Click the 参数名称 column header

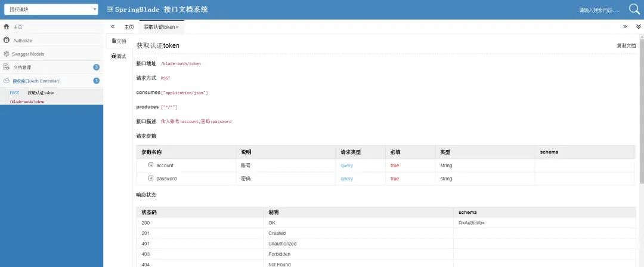click(x=186, y=152)
